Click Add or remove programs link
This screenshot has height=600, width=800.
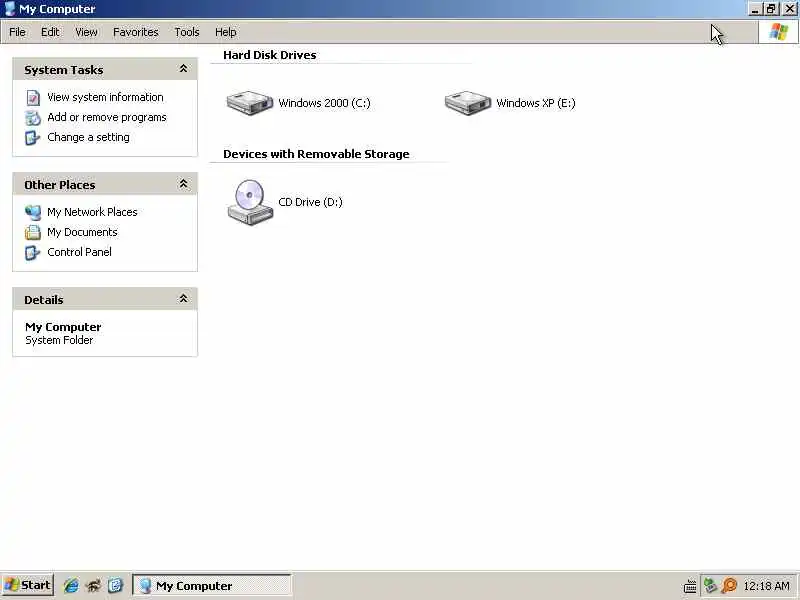pyautogui.click(x=107, y=117)
